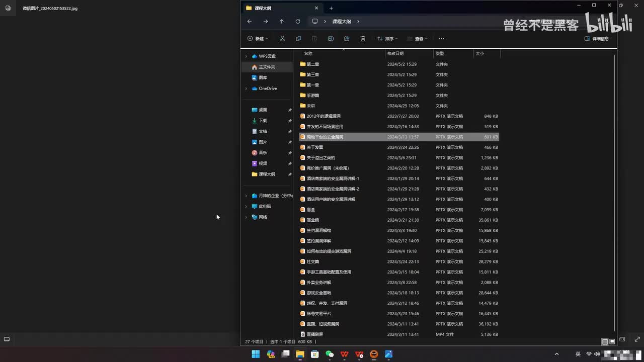This screenshot has height=362, width=644.
Task: Open the 新建 dropdown menu
Action: 258,39
